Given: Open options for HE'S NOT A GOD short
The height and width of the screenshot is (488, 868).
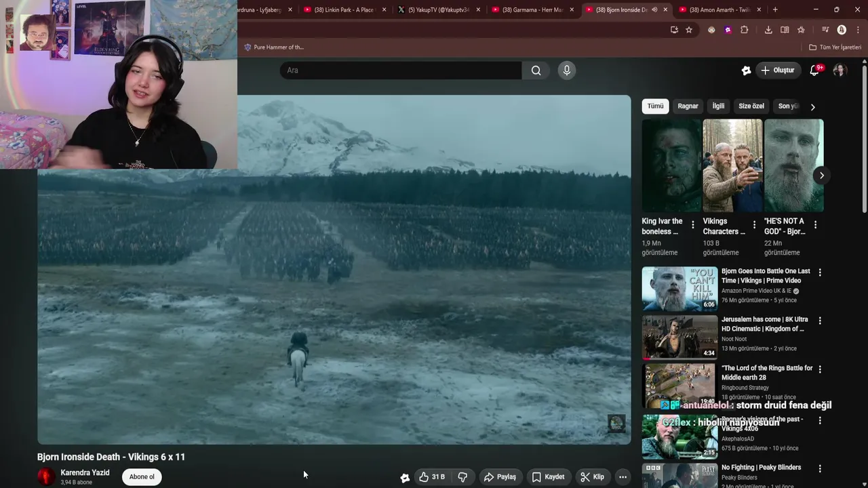Looking at the screenshot, I should click(x=815, y=224).
